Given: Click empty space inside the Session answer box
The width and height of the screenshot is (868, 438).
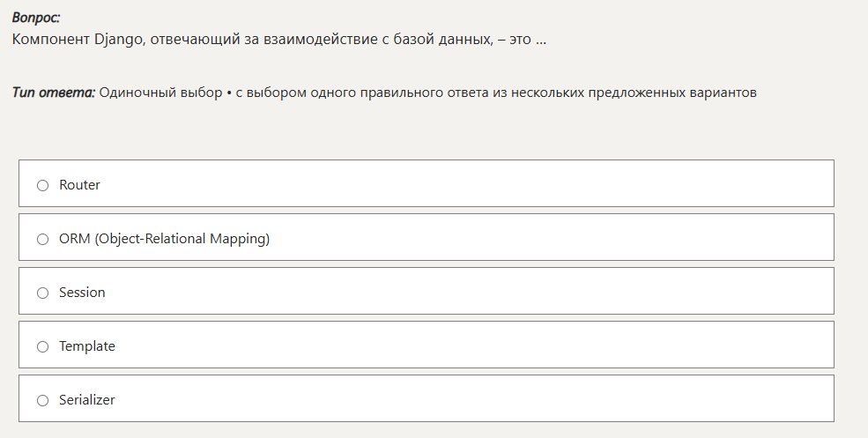Looking at the screenshot, I should tap(529, 291).
